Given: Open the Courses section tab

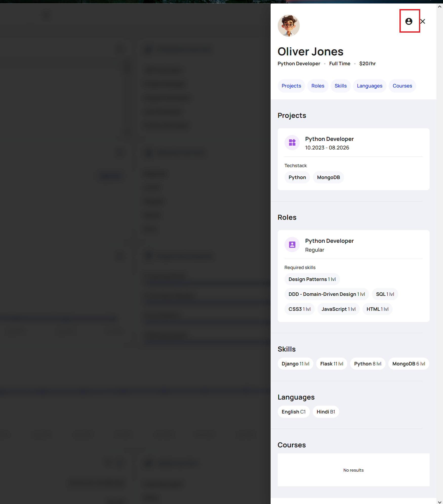Looking at the screenshot, I should click(x=402, y=86).
